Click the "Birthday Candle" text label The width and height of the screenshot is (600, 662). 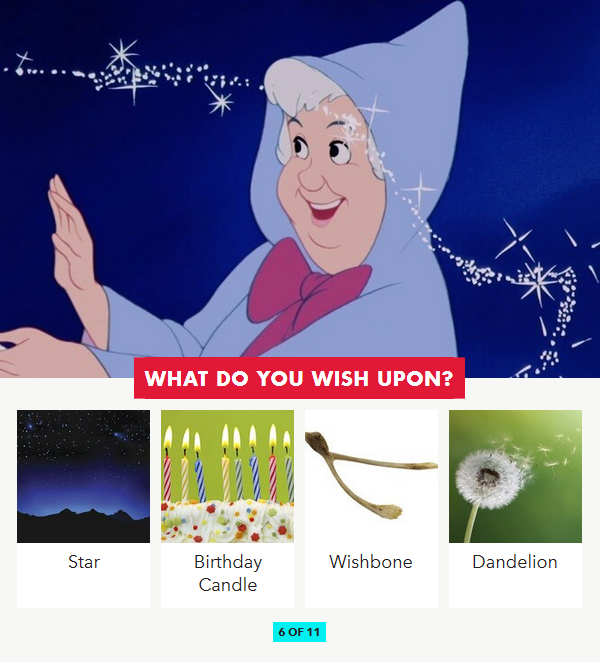coord(228,573)
